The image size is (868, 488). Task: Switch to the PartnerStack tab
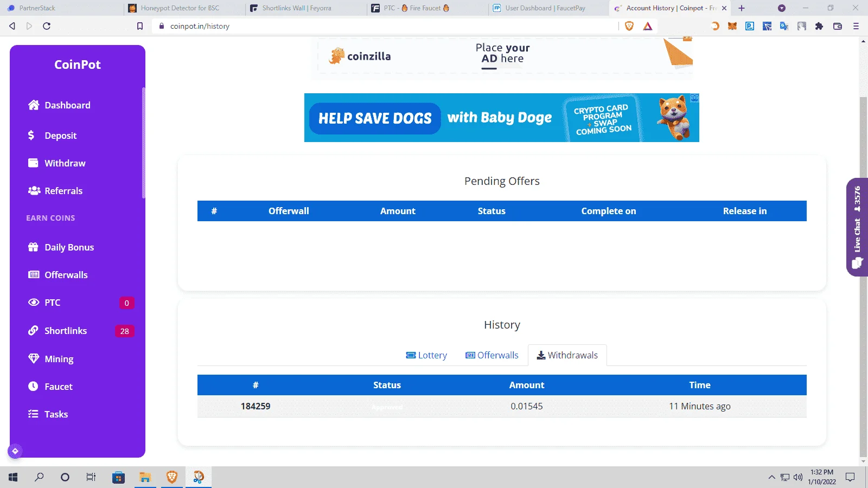coord(61,8)
